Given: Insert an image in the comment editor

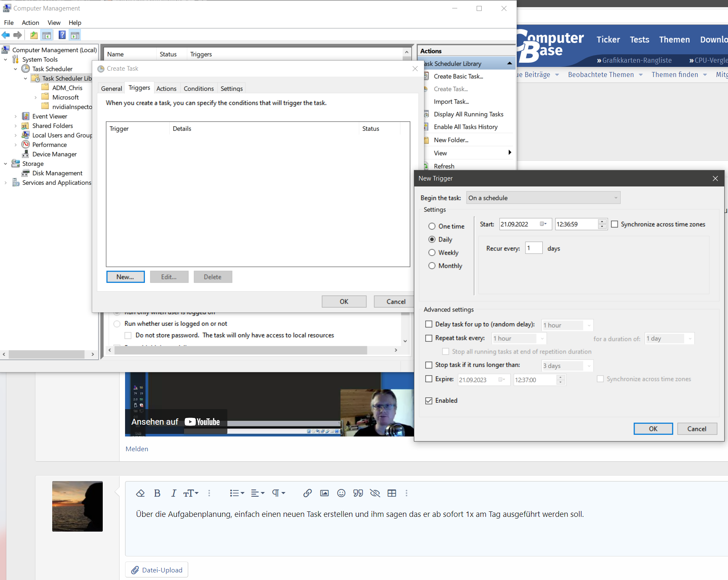Looking at the screenshot, I should coord(324,493).
